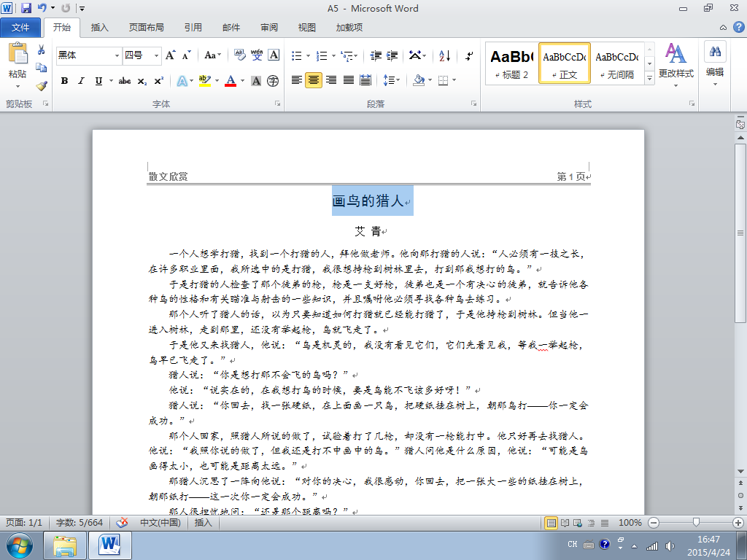Apply Superscript formatting
Screen dimensions: 747x560
(158, 81)
